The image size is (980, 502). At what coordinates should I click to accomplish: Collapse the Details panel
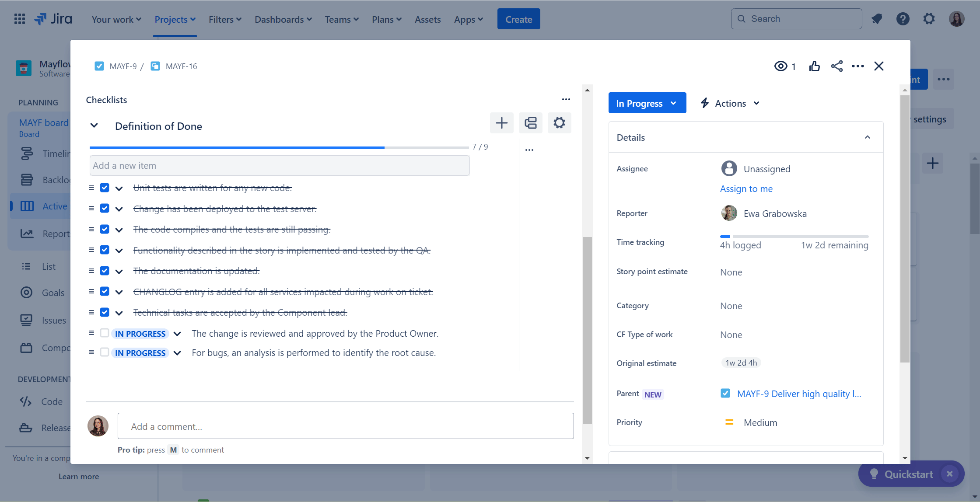coord(867,137)
